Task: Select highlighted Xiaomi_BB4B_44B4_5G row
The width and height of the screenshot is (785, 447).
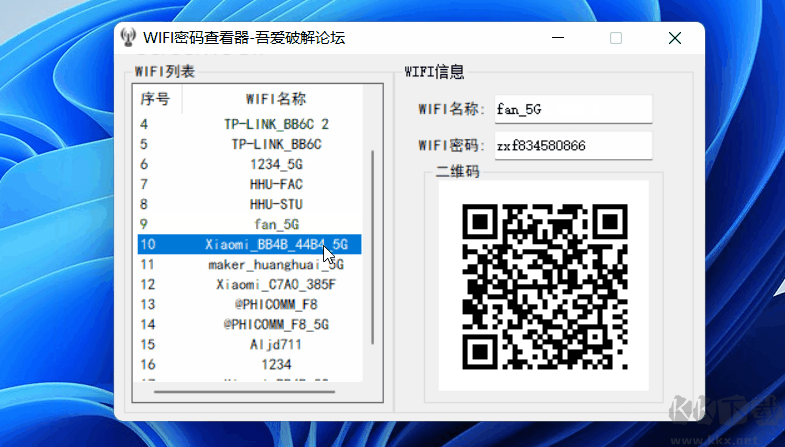Action: point(249,244)
